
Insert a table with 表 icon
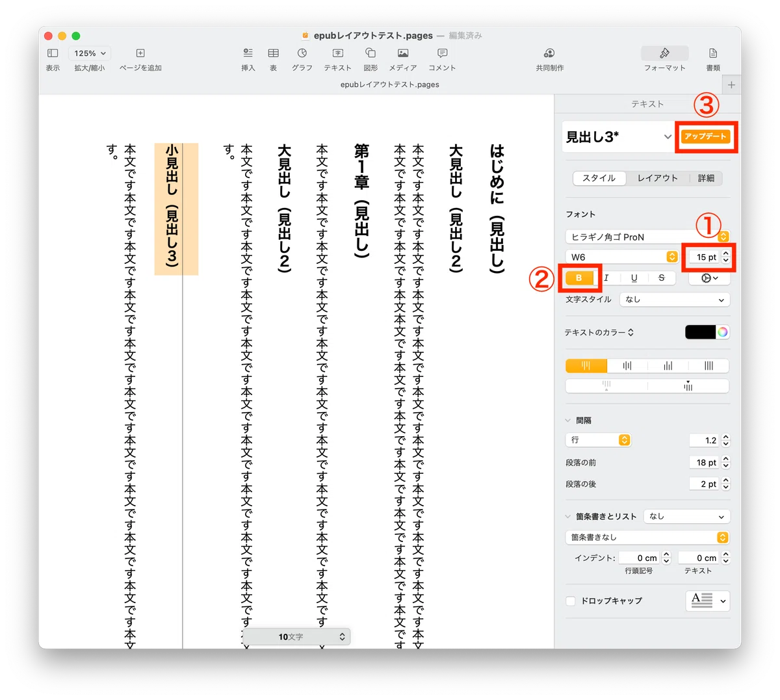coord(274,53)
